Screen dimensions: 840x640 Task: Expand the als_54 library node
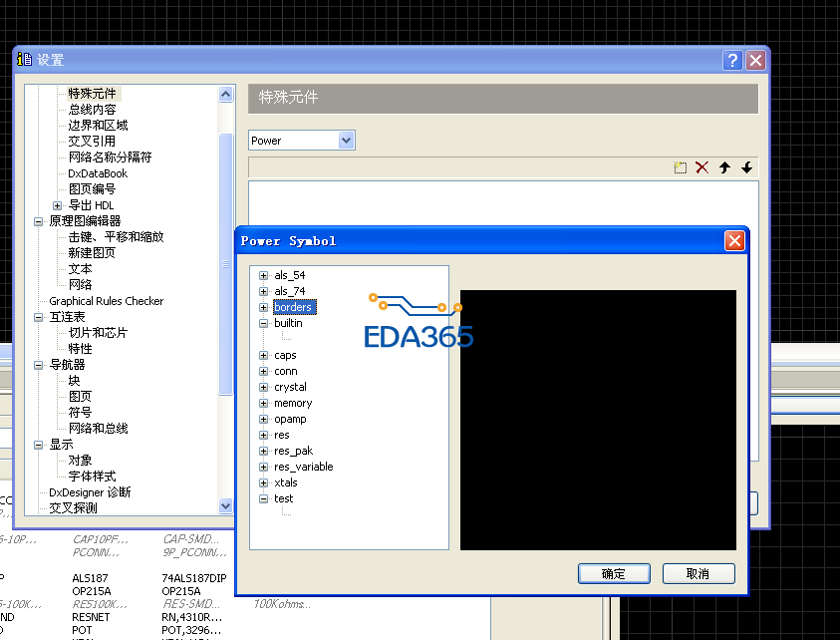(263, 275)
